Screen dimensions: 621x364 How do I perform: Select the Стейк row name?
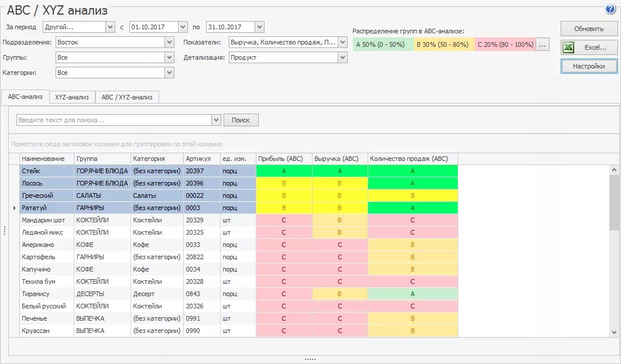pyautogui.click(x=31, y=171)
